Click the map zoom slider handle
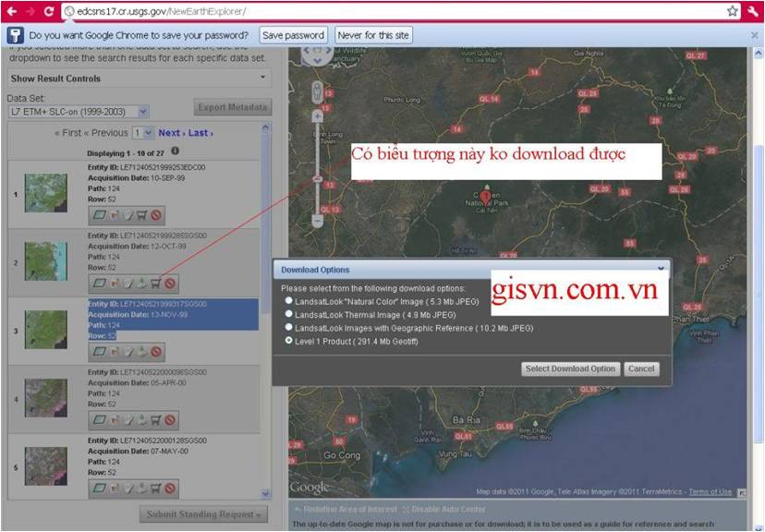Image resolution: width=765 pixels, height=532 pixels. 318,179
